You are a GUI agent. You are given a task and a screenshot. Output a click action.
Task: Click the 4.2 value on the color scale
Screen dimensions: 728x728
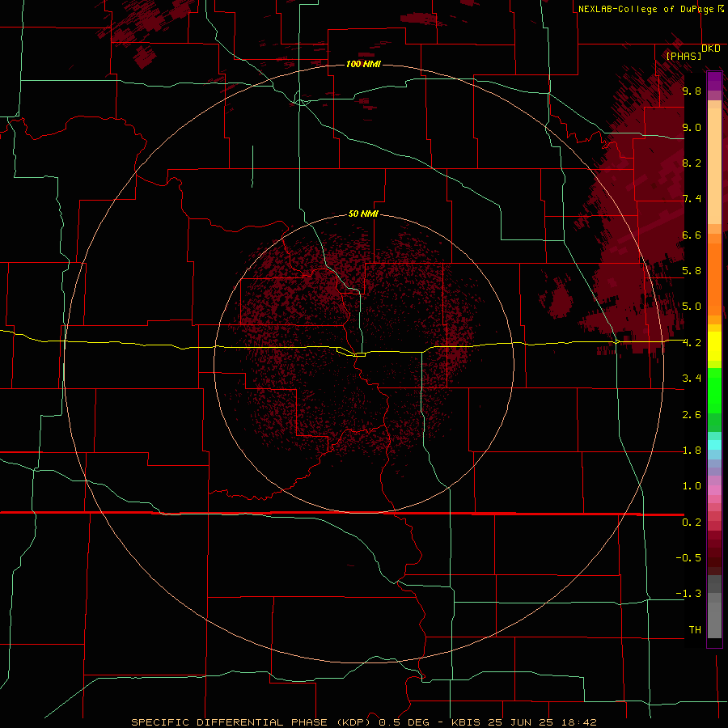(692, 343)
